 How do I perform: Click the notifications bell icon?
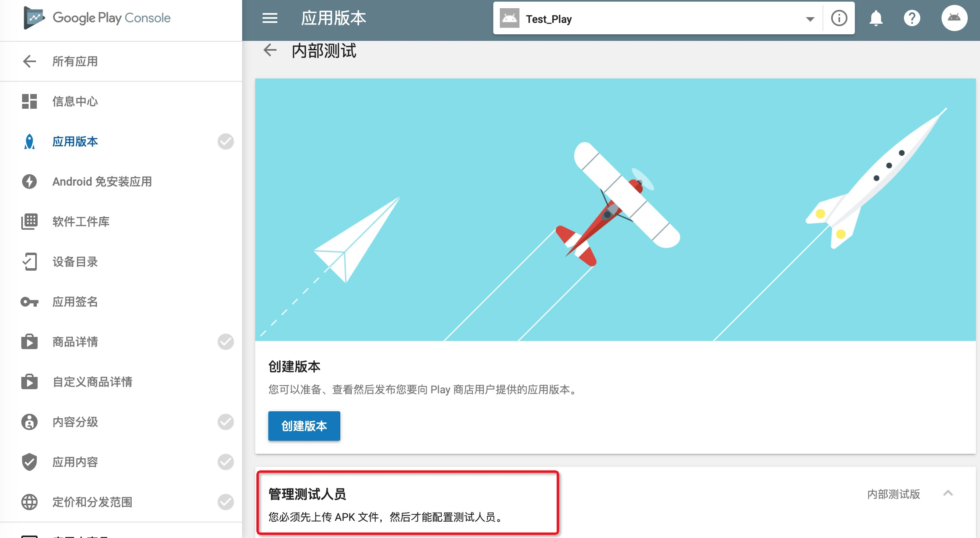pos(876,18)
